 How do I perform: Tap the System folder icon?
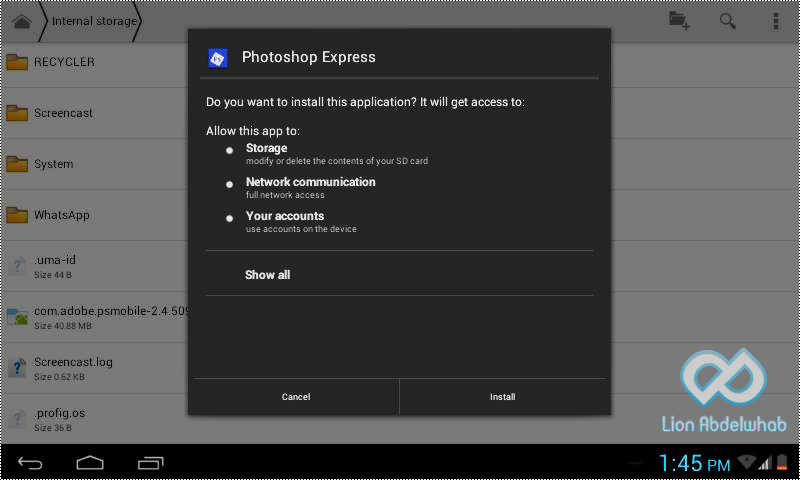pos(17,164)
